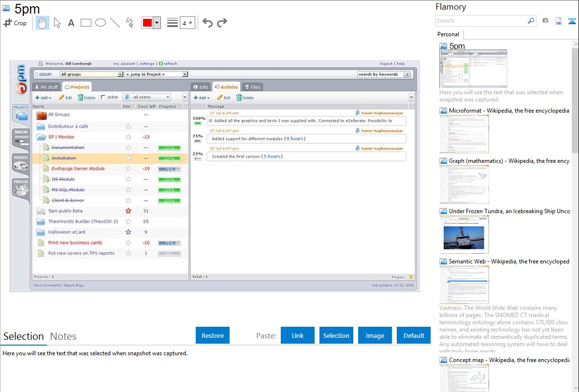Pick the ellipse shape tool
The width and height of the screenshot is (579, 392).
click(x=101, y=23)
